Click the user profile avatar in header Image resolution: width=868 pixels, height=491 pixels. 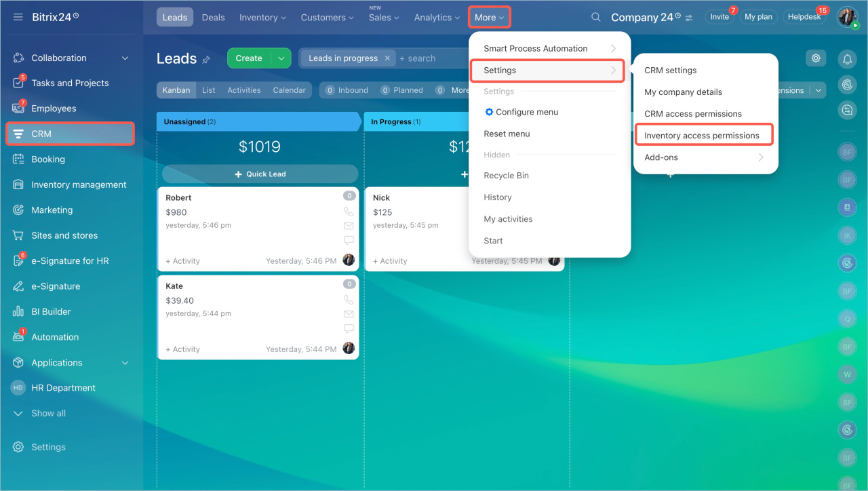[847, 17]
